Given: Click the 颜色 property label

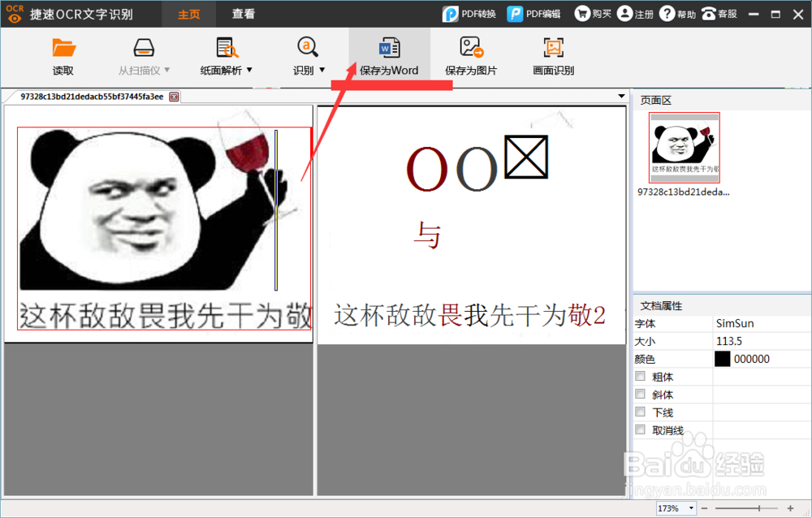Looking at the screenshot, I should click(x=645, y=359).
